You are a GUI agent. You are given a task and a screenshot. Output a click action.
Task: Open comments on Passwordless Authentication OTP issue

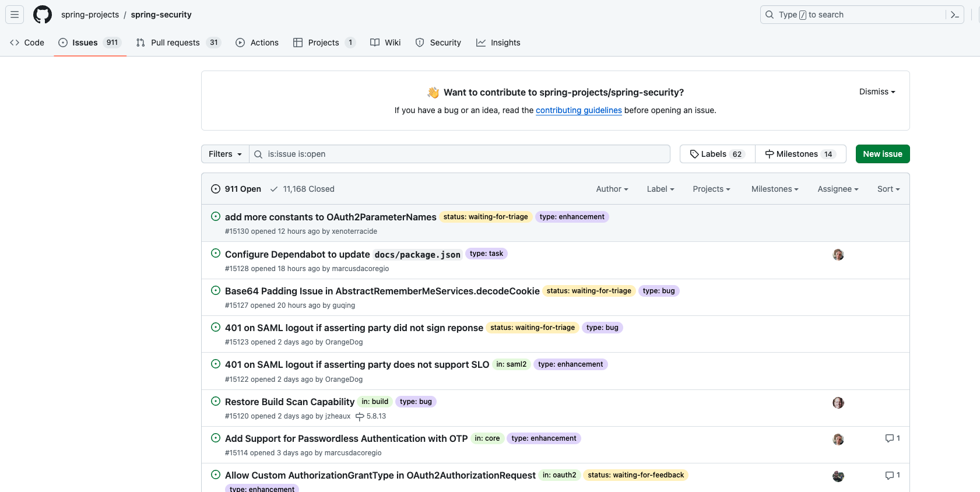pyautogui.click(x=893, y=438)
